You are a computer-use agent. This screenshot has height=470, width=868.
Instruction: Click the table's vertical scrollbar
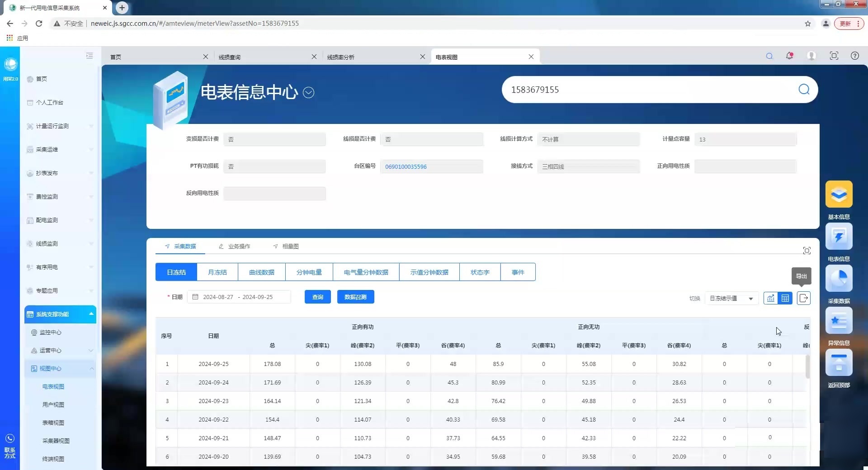807,366
